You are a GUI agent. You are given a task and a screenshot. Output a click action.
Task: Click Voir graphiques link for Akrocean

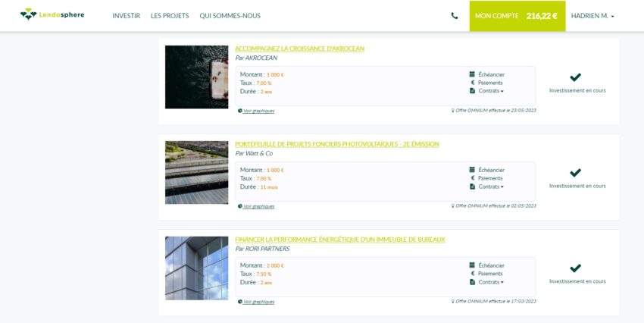259,111
